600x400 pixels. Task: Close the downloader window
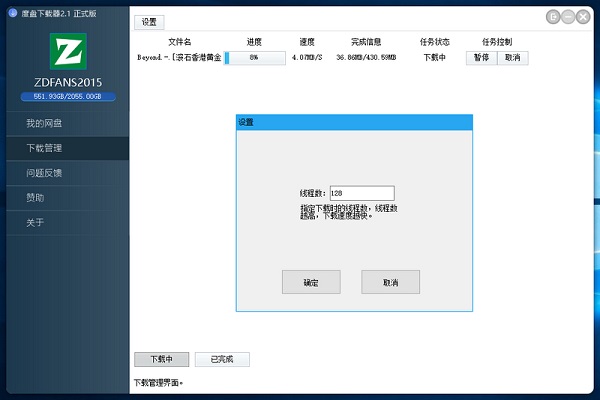pos(584,17)
